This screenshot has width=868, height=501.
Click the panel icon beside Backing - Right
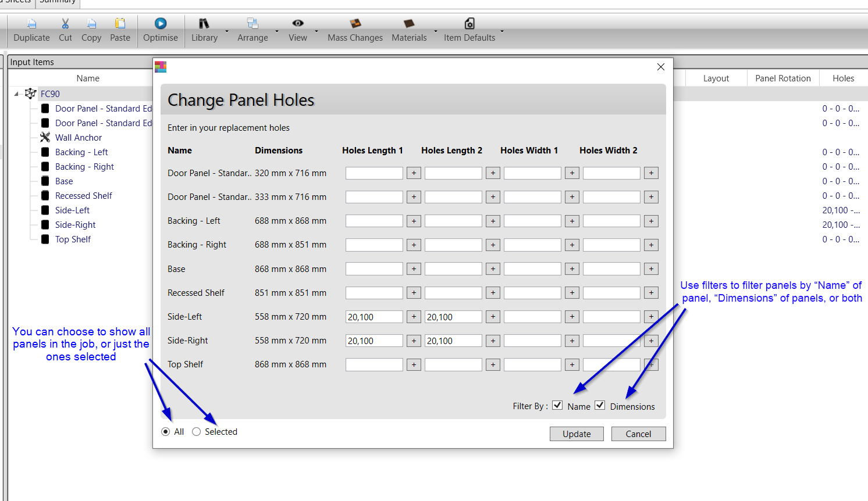(45, 166)
